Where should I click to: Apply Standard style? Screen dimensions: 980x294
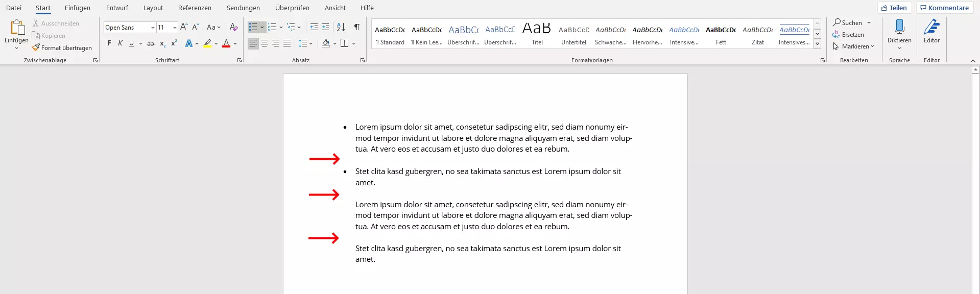390,35
